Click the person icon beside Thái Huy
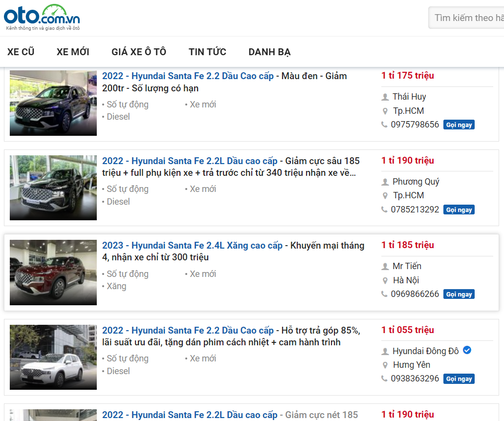Viewport: 504px width, 421px height. (x=385, y=97)
